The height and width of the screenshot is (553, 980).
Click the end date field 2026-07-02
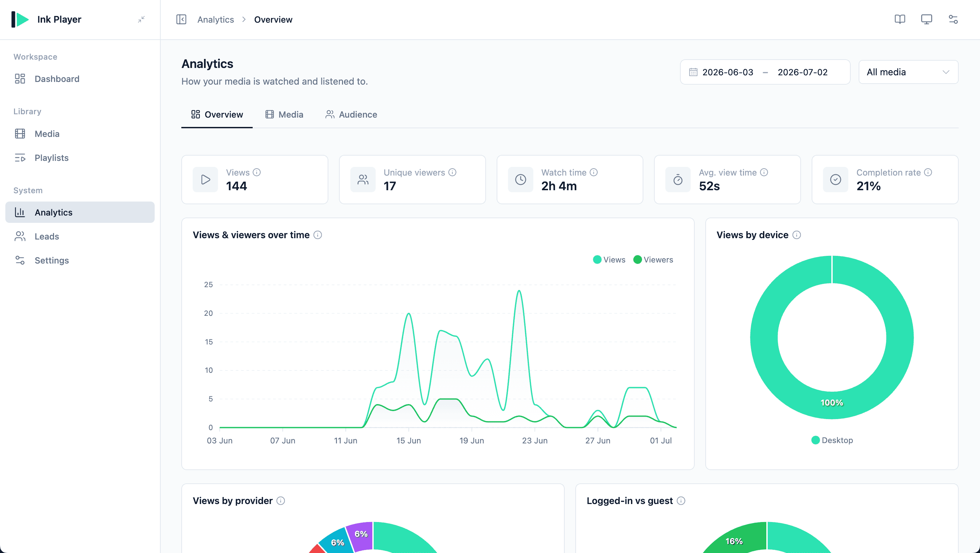(x=802, y=72)
